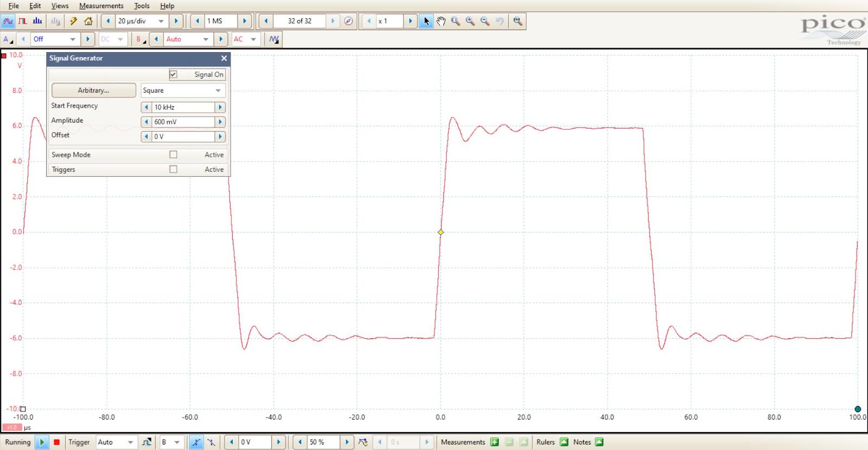Click the Zoom out magnifier icon

485,21
